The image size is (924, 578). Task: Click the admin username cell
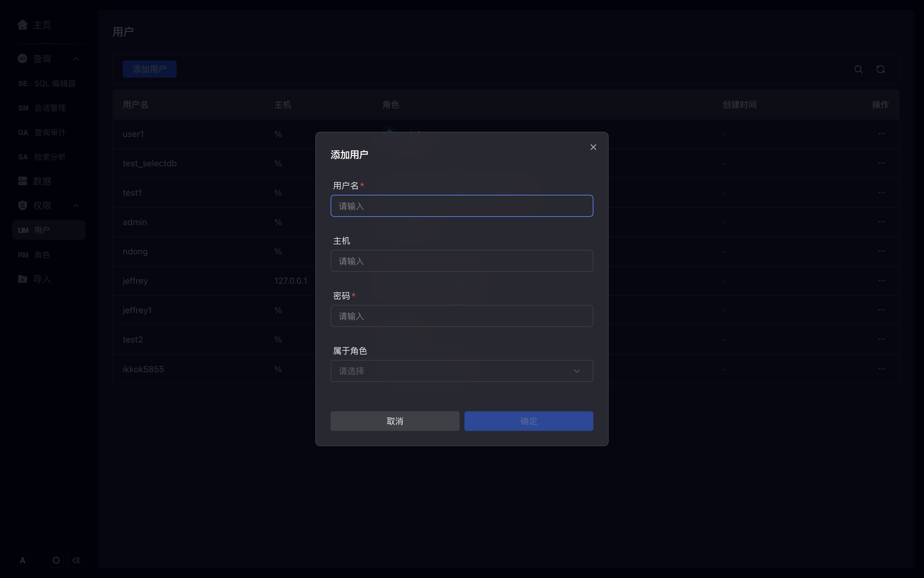(x=135, y=222)
